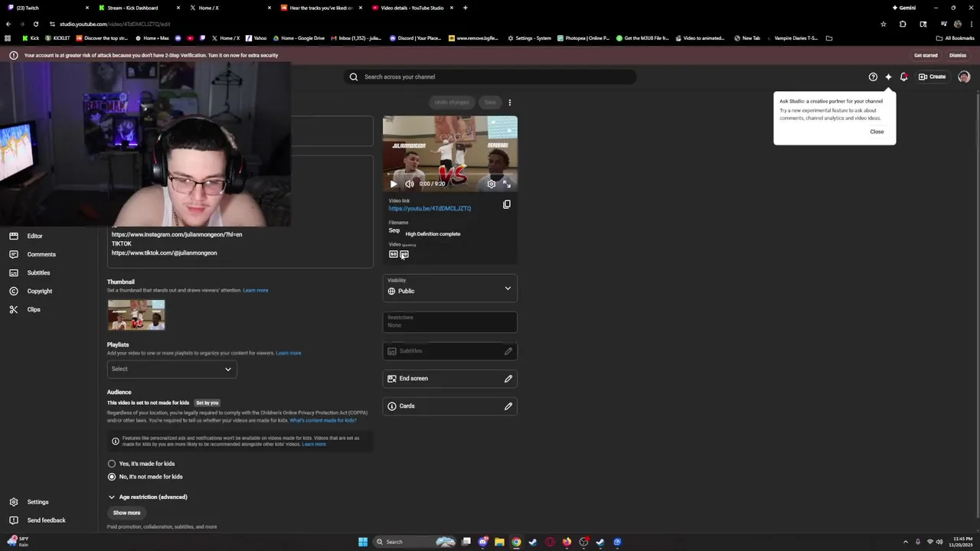This screenshot has height=551, width=980.
Task: Open a new browser tab
Action: pyautogui.click(x=465, y=8)
